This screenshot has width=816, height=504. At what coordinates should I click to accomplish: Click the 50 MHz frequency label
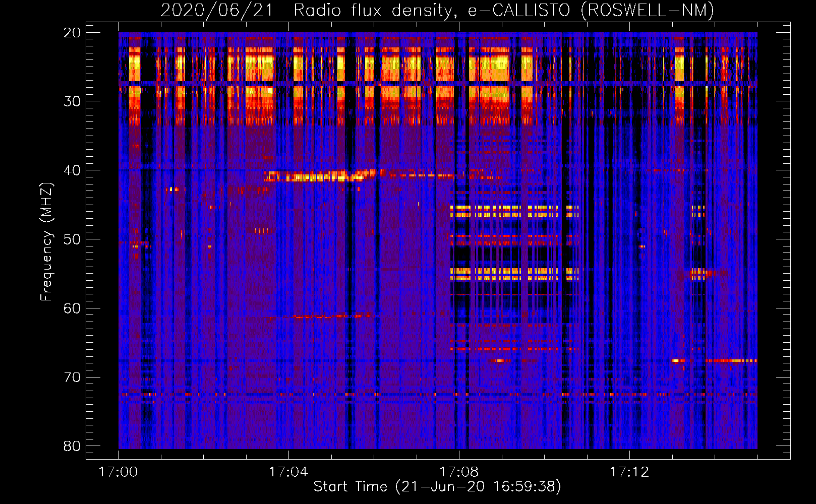tap(72, 239)
